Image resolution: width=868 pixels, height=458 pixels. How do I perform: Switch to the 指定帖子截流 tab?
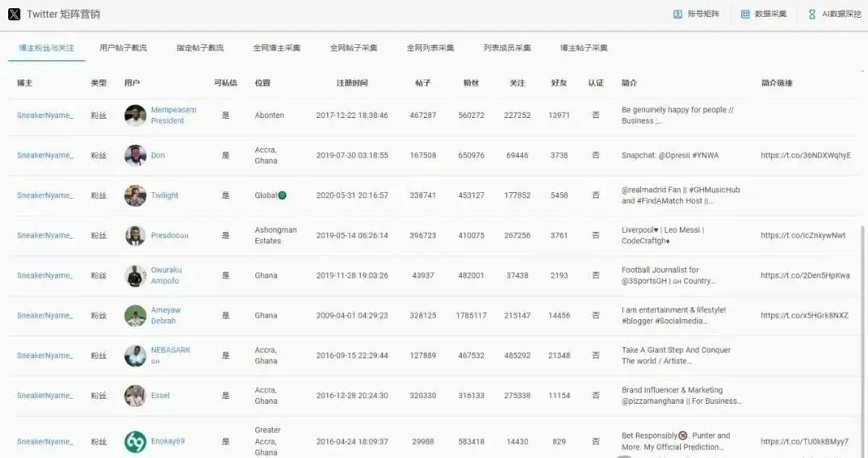(x=199, y=48)
